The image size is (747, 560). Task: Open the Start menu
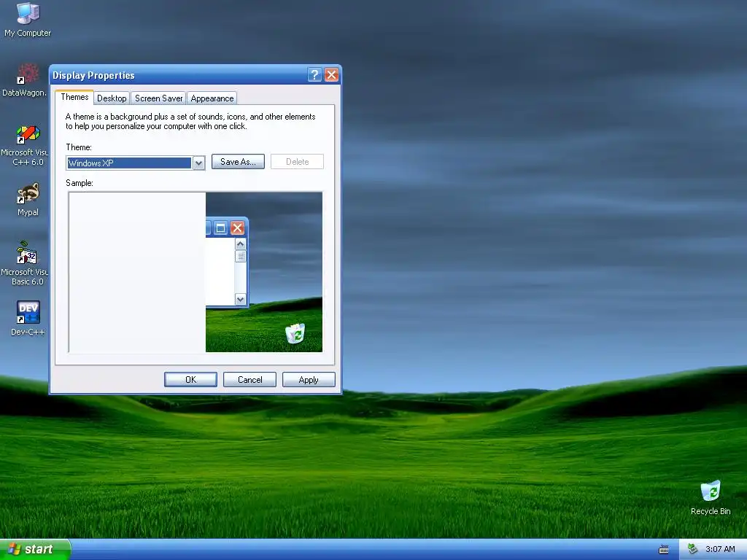pos(35,549)
